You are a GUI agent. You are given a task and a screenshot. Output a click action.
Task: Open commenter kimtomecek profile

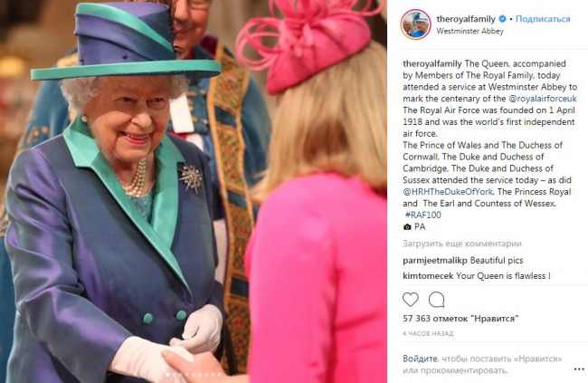click(428, 275)
